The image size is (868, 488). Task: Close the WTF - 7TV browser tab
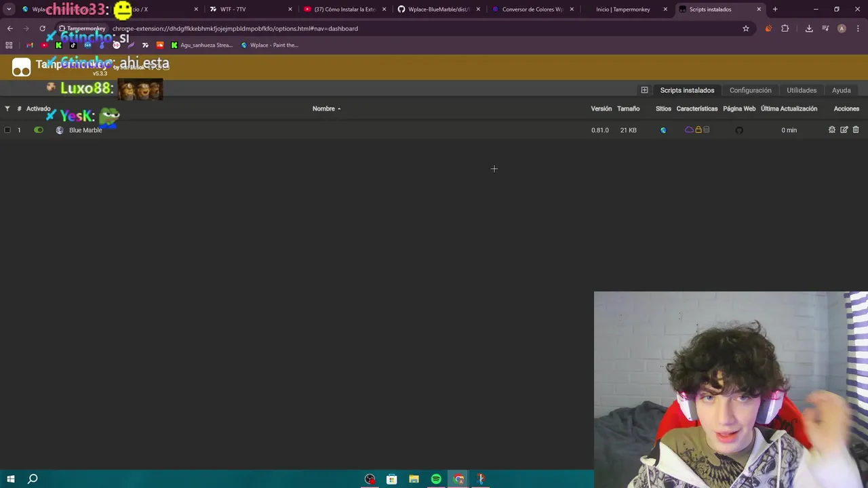[x=290, y=9]
